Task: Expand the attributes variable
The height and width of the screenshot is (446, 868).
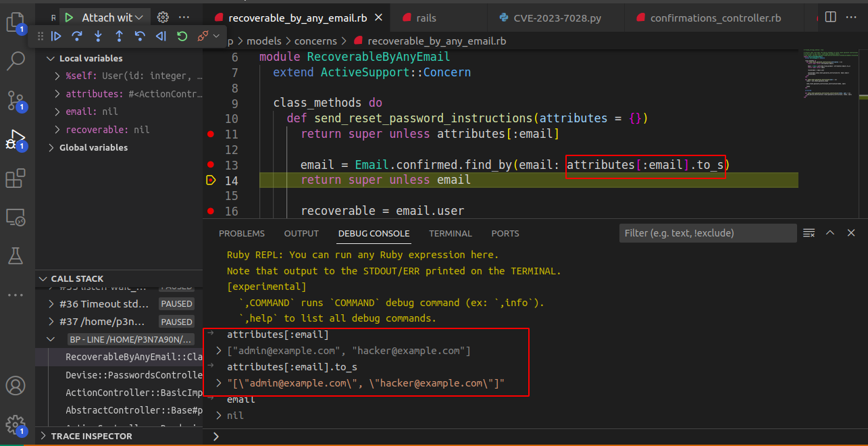Action: pos(57,94)
